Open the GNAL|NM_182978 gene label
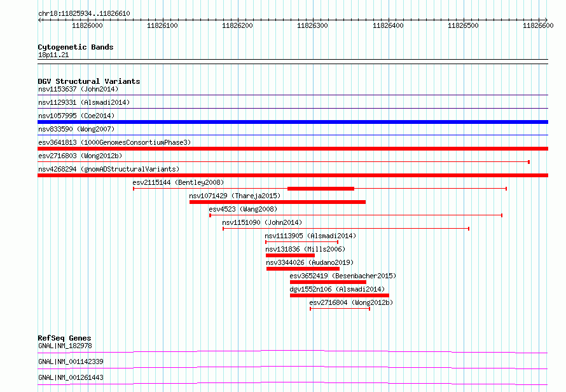566x392 pixels. coord(65,346)
